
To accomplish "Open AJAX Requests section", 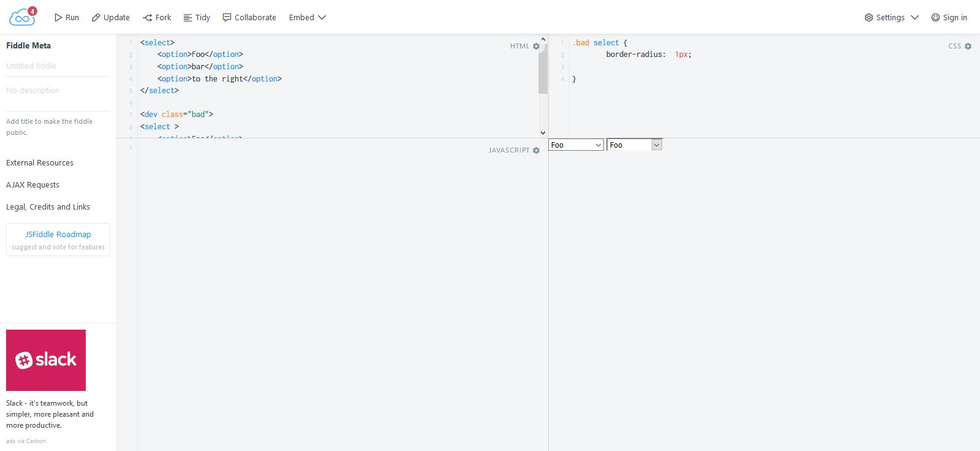I will click(x=33, y=184).
